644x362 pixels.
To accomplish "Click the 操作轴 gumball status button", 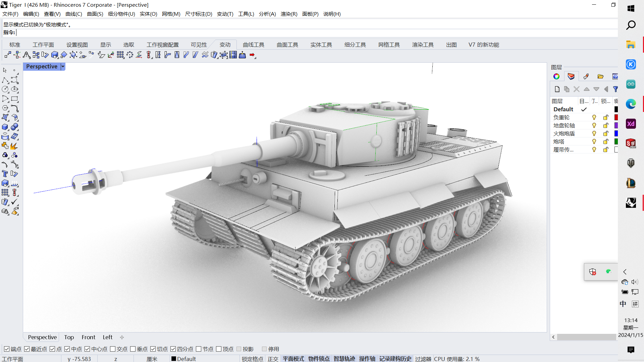I will pos(367,359).
